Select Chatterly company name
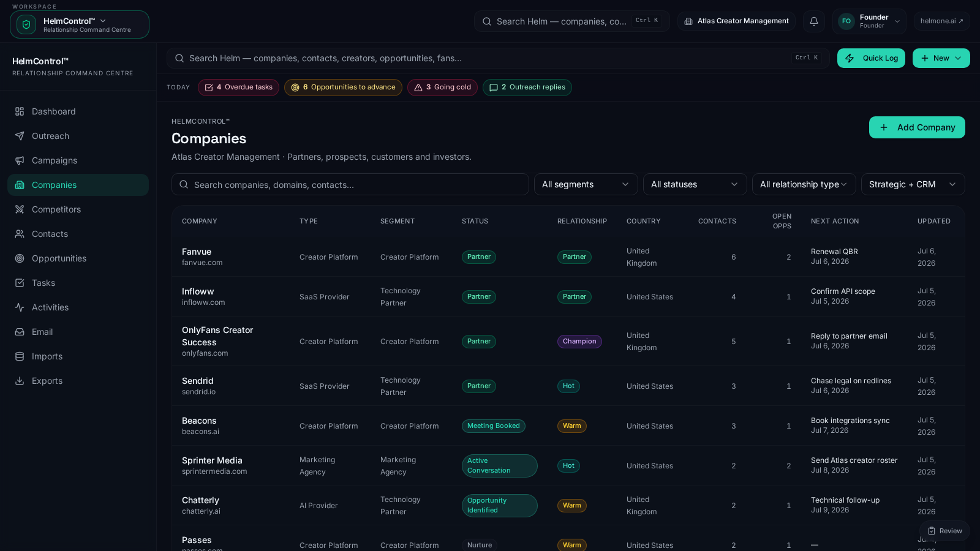Image resolution: width=980 pixels, height=551 pixels. (x=200, y=500)
